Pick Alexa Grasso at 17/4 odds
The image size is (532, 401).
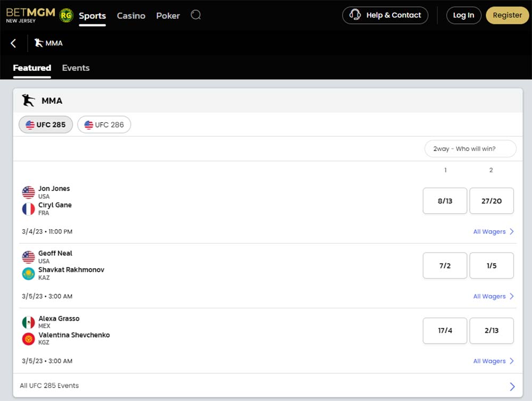click(445, 330)
